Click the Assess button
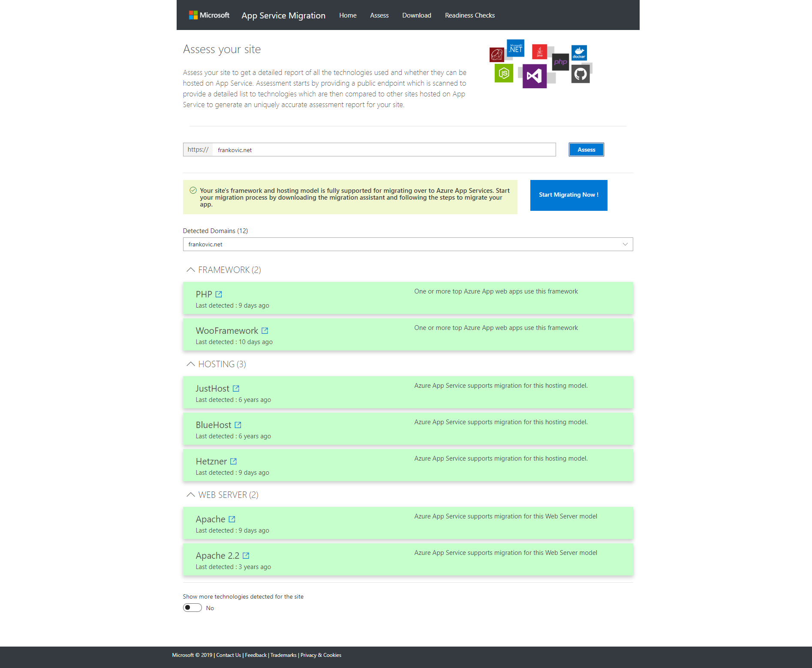The image size is (812, 668). click(x=586, y=150)
